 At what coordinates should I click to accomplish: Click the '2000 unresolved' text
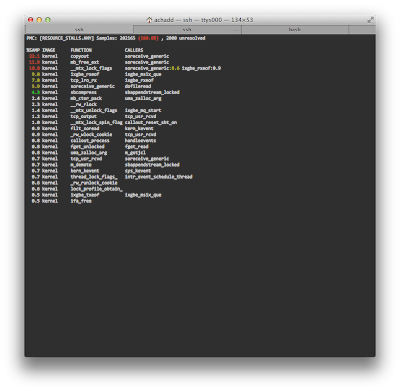pyautogui.click(x=186, y=38)
